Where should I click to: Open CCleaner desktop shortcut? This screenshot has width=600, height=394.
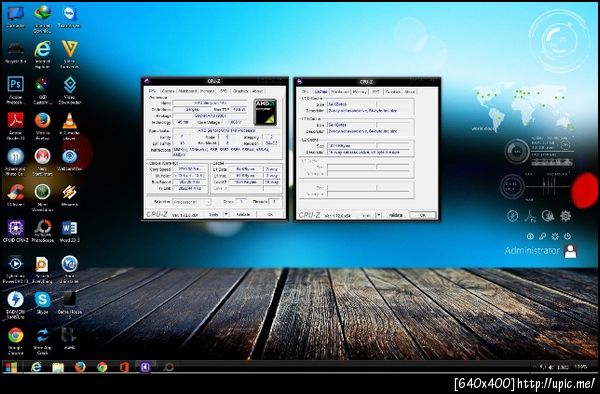pos(15,195)
